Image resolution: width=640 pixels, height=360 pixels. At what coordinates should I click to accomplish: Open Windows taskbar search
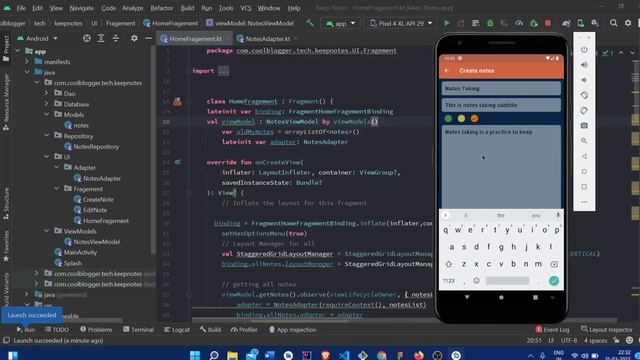pos(214,355)
